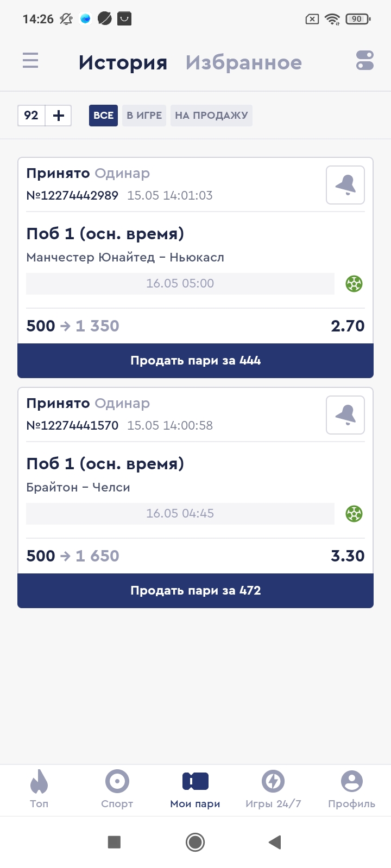Tap football icon on Брайтон – Челси bet
Screen dimensions: 391x868
[x=354, y=514]
